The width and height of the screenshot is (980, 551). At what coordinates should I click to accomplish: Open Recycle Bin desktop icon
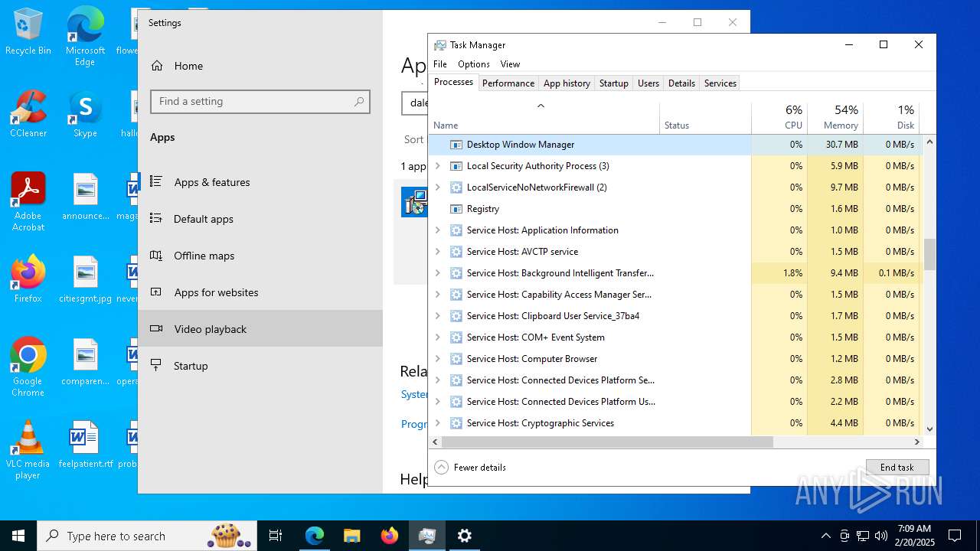pyautogui.click(x=28, y=31)
